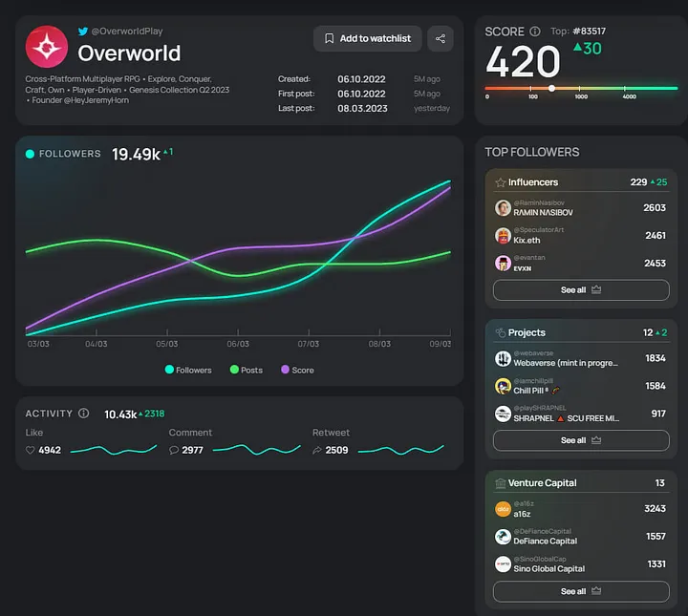Open Ramin Nasibov's profile avatar
The height and width of the screenshot is (616, 688).
pyautogui.click(x=503, y=207)
